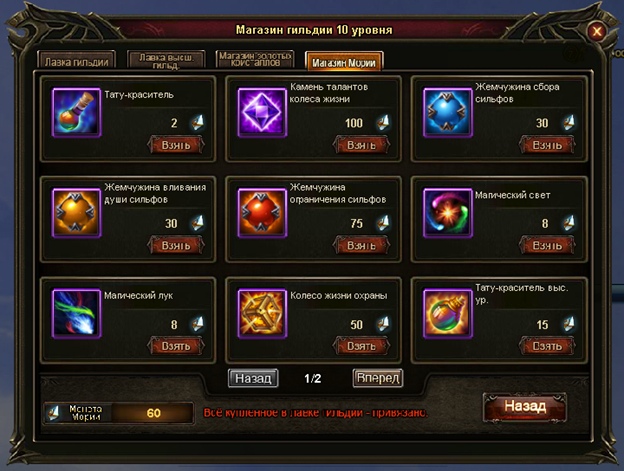Select the orange Жемчужина вливания души icon
The width and height of the screenshot is (624, 471).
(x=76, y=213)
